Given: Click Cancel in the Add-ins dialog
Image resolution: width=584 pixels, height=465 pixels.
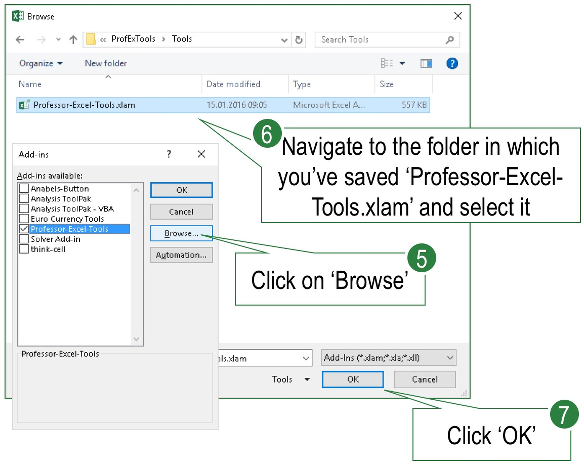Looking at the screenshot, I should [x=181, y=212].
